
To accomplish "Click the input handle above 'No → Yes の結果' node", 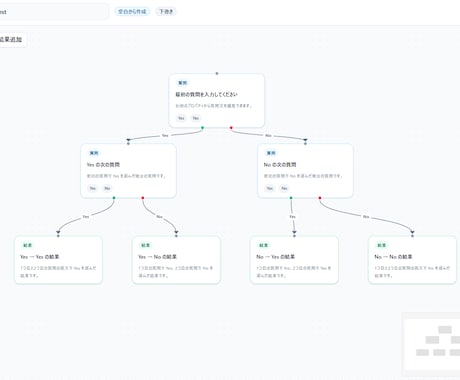I will coord(294,236).
